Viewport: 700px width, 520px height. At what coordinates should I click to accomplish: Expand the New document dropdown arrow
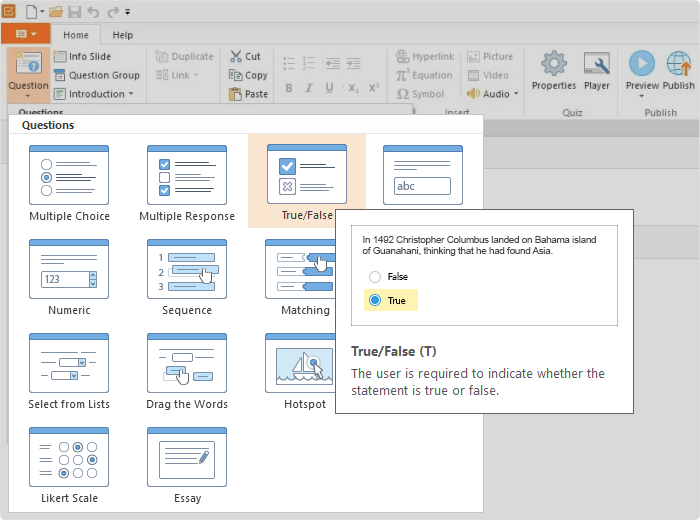point(42,12)
